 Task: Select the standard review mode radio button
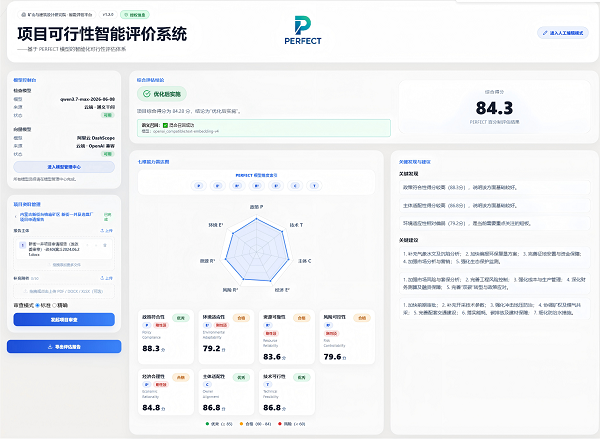click(38, 305)
